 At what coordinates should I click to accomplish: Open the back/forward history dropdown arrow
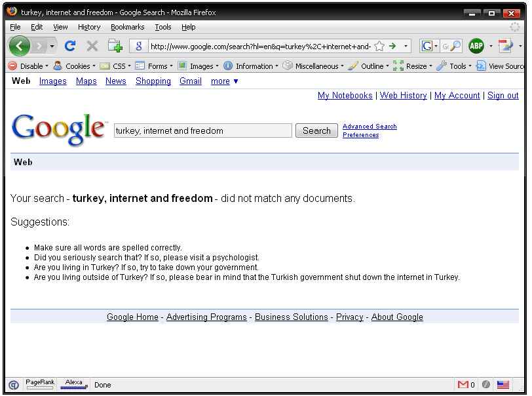52,46
